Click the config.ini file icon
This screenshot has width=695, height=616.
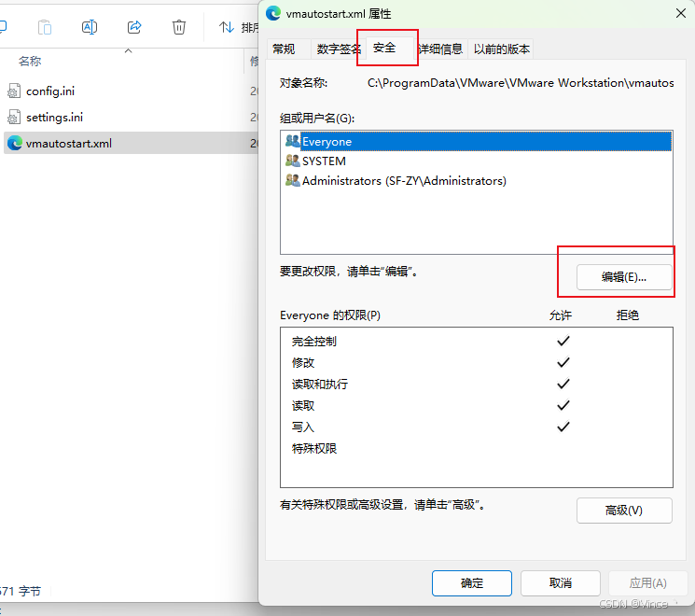14,91
